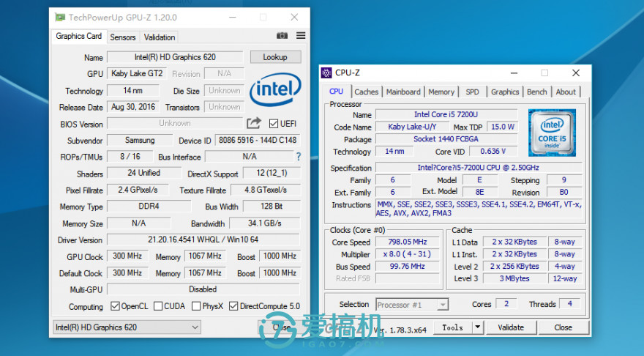The image size is (644, 356).
Task: Click the Close button in CPU-Z
Action: pos(563,327)
